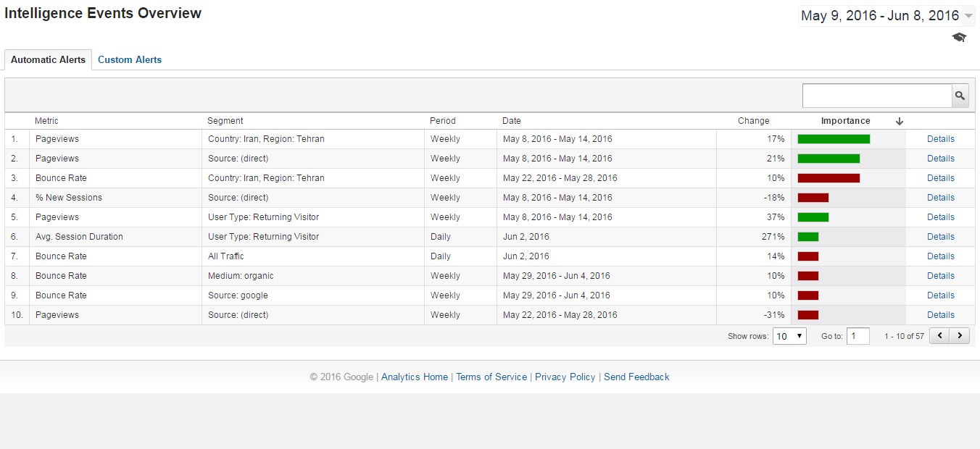Open the graduation cap education icon

tap(959, 38)
